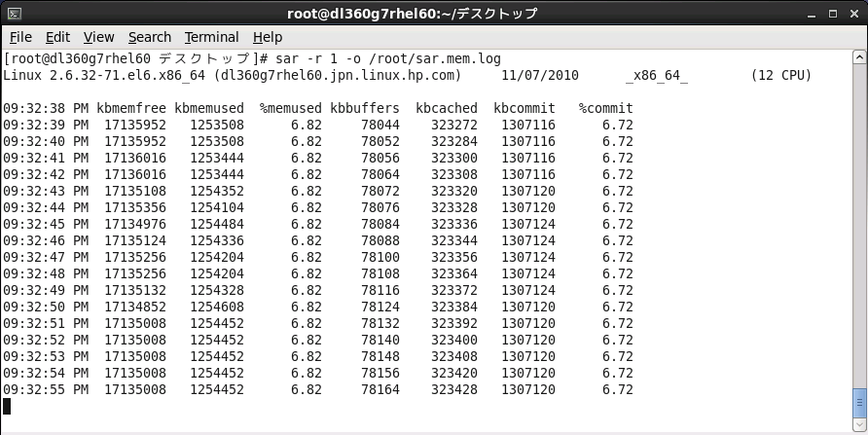The width and height of the screenshot is (868, 435).
Task: Maximize the terminal window
Action: click(x=833, y=14)
